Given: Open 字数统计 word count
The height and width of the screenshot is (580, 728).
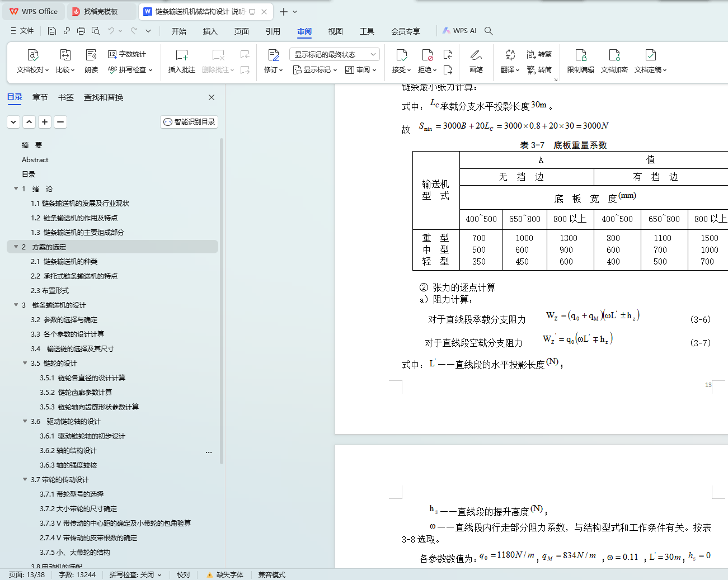Looking at the screenshot, I should (x=128, y=54).
